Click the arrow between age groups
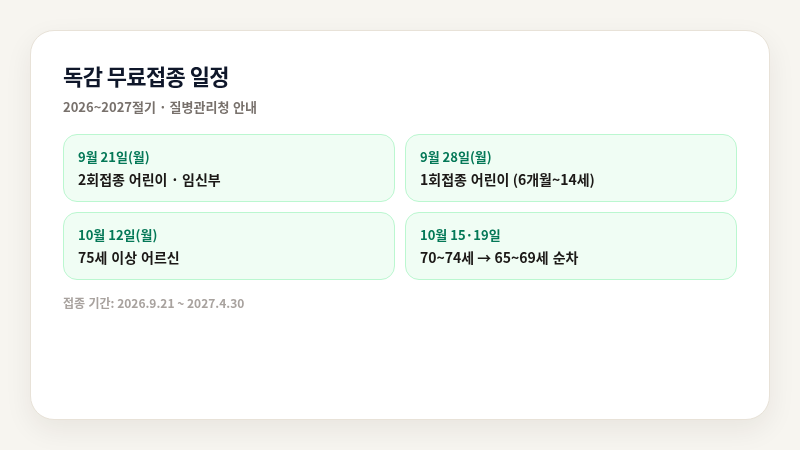800x450 pixels. (x=484, y=259)
